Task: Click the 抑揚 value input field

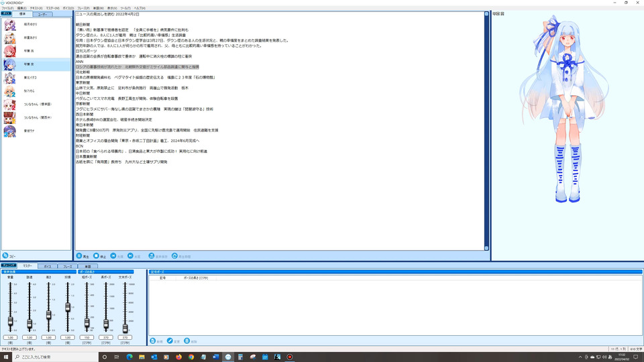Action: (68, 337)
